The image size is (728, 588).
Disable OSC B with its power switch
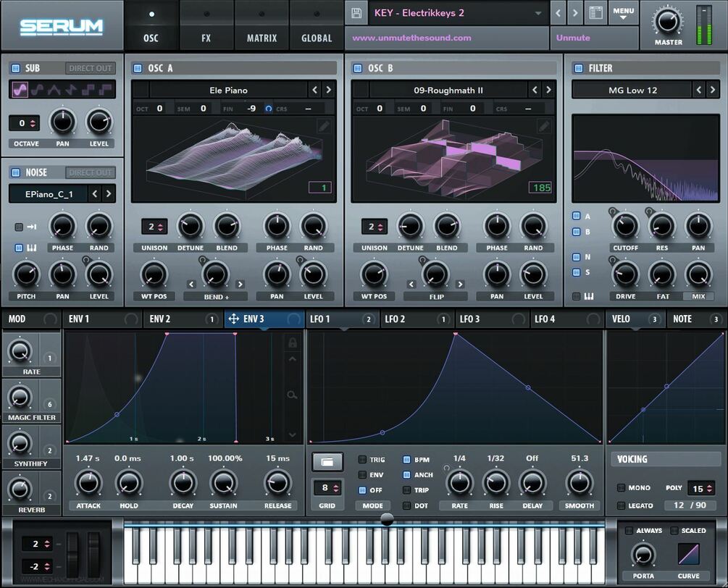point(358,69)
